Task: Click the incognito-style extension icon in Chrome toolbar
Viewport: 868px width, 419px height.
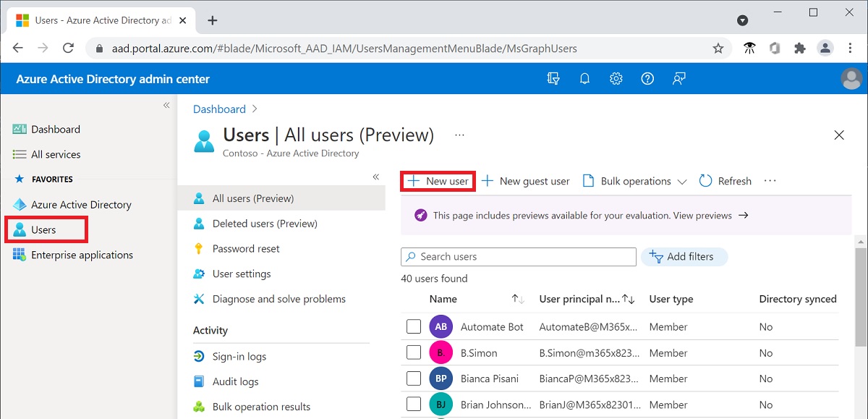Action: 749,48
